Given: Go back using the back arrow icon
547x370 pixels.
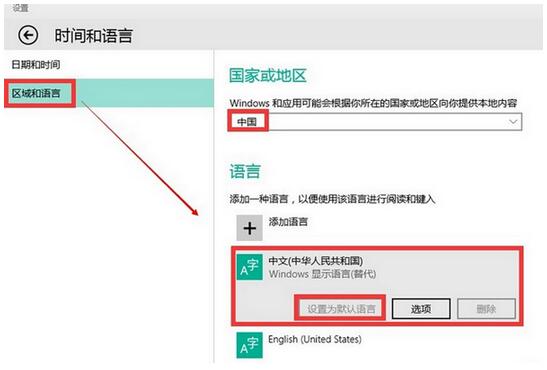Looking at the screenshot, I should pyautogui.click(x=28, y=35).
